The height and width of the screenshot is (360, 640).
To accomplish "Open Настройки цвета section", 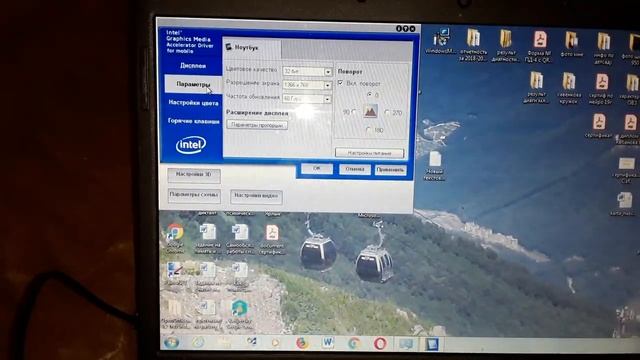I will coord(193,103).
